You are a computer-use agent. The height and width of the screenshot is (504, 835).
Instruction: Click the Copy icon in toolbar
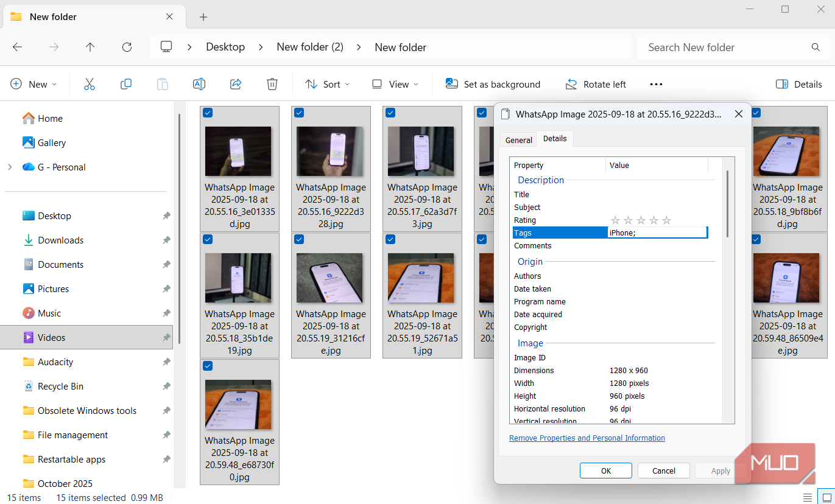(x=126, y=84)
